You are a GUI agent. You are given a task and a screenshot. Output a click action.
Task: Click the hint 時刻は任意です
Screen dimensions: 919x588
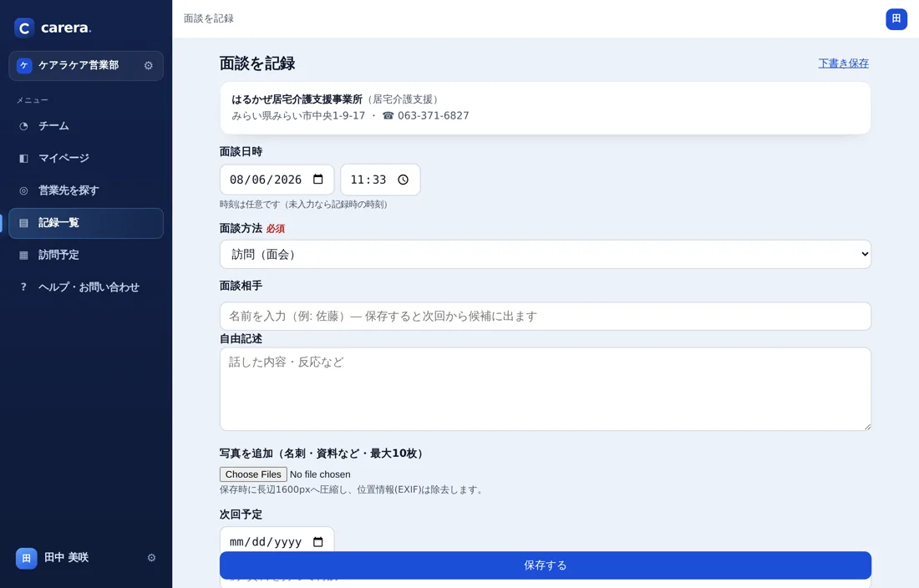pos(303,205)
